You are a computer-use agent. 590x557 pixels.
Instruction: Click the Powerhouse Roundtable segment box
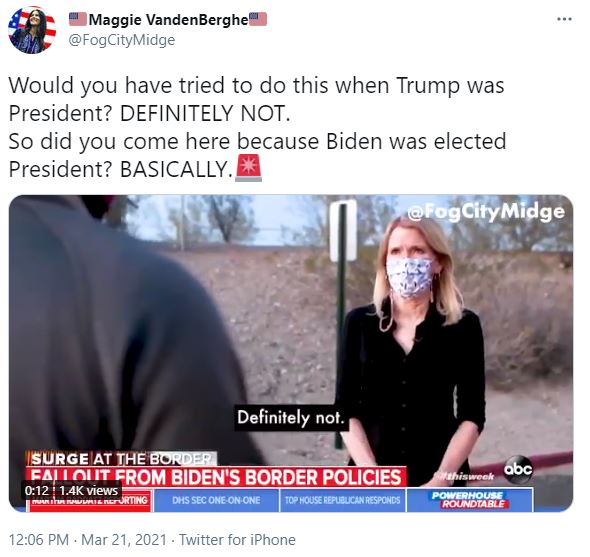pos(470,500)
